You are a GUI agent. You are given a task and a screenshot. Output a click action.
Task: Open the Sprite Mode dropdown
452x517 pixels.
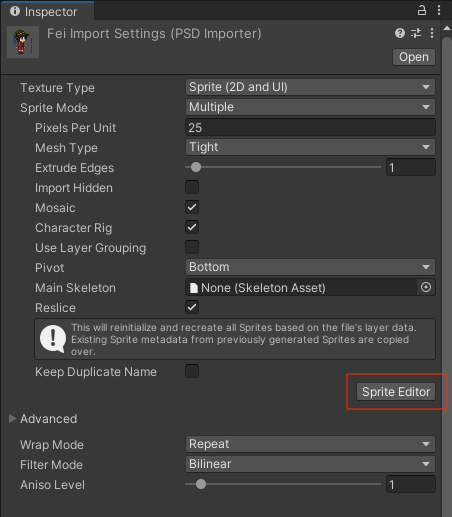[310, 107]
